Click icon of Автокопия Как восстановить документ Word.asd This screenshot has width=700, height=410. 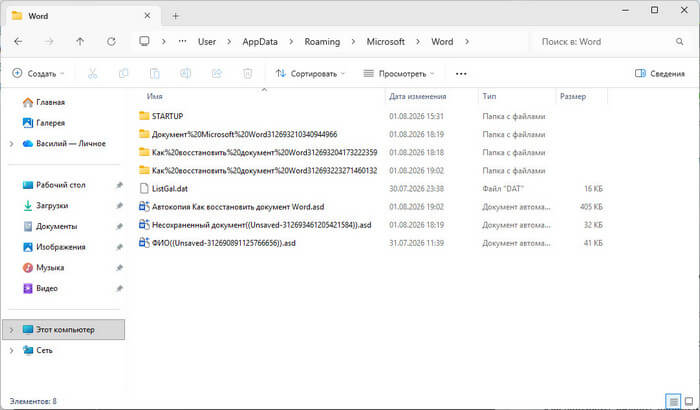[x=144, y=207]
